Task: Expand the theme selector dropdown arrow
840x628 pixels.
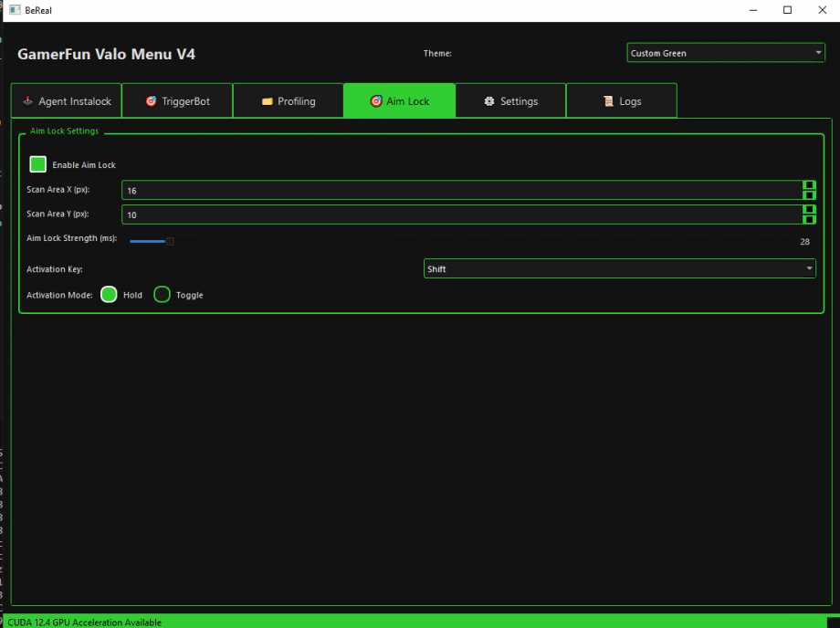Action: [819, 52]
